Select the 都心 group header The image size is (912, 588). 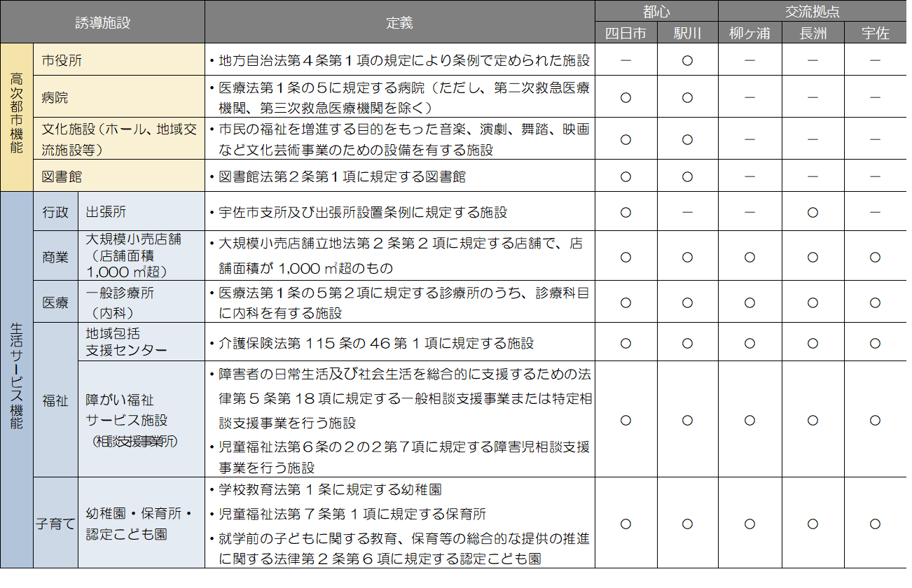tap(656, 12)
